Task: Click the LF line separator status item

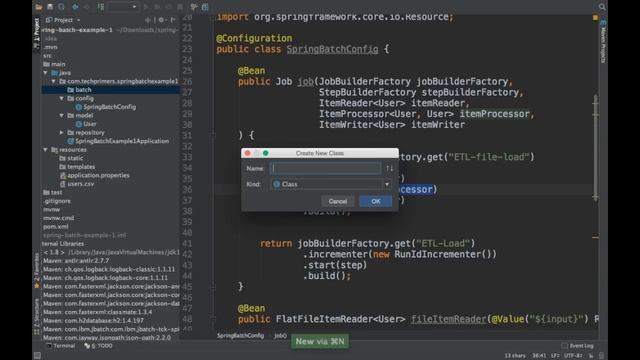Action: click(554, 356)
